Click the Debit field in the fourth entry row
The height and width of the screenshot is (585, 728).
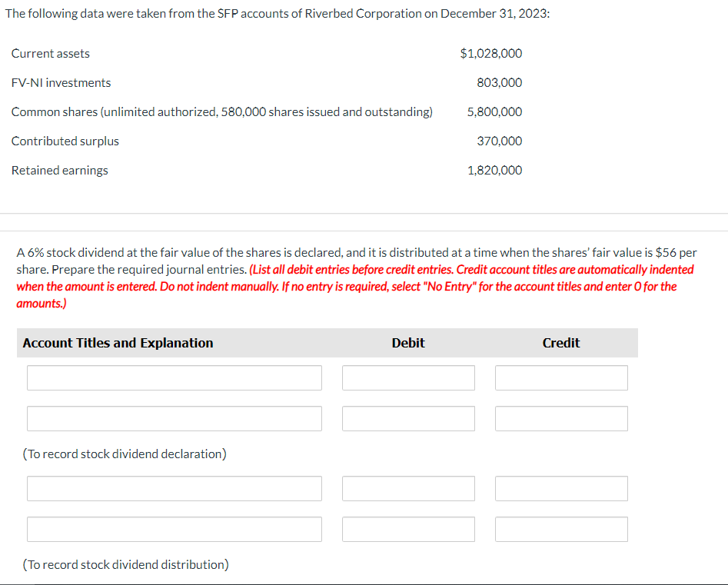click(x=408, y=529)
